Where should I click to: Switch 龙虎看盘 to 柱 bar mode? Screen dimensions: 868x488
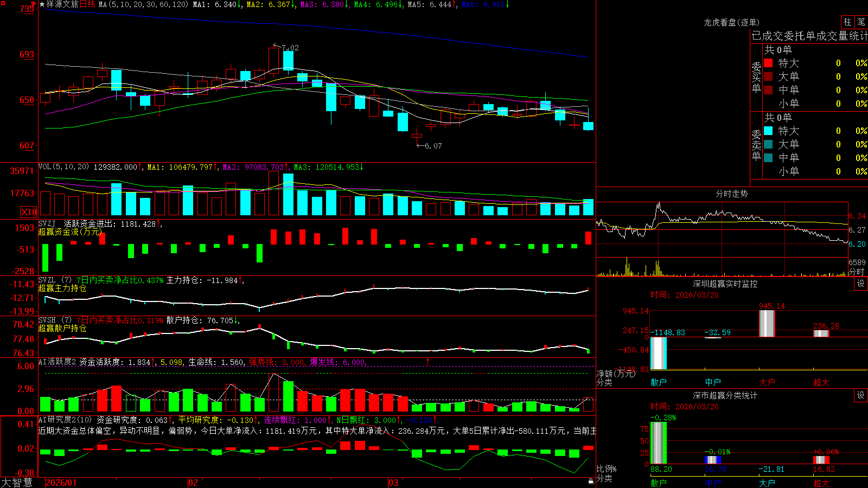pos(847,22)
